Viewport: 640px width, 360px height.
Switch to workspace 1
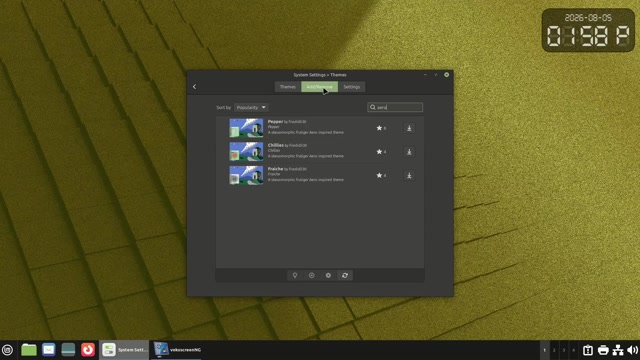point(544,350)
